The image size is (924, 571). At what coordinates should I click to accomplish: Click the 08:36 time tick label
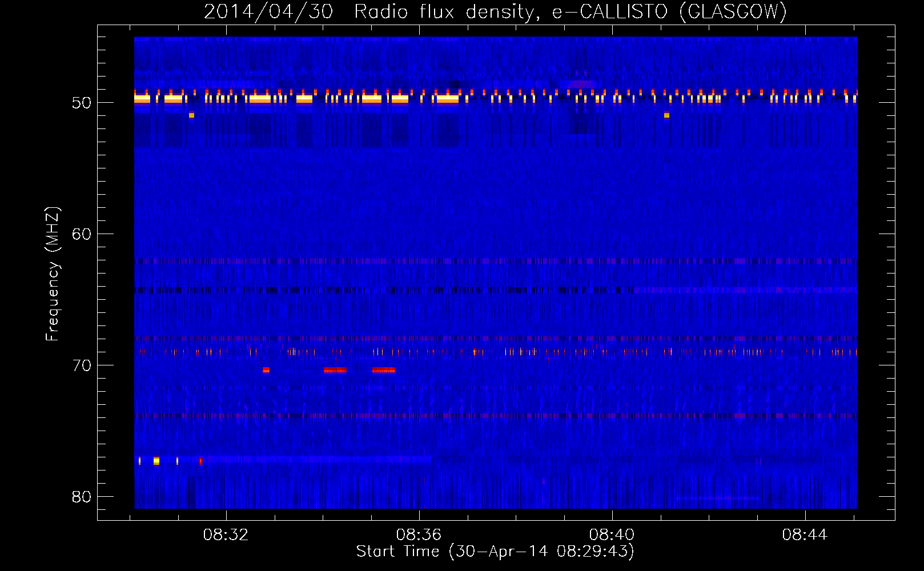(x=419, y=535)
